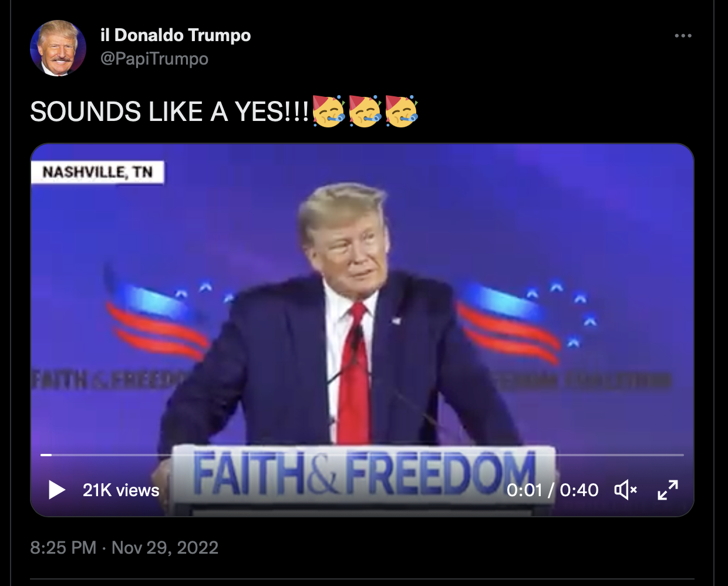
Task: Select the SOUNDS LIKE A YES!!! tweet text
Action: point(169,112)
